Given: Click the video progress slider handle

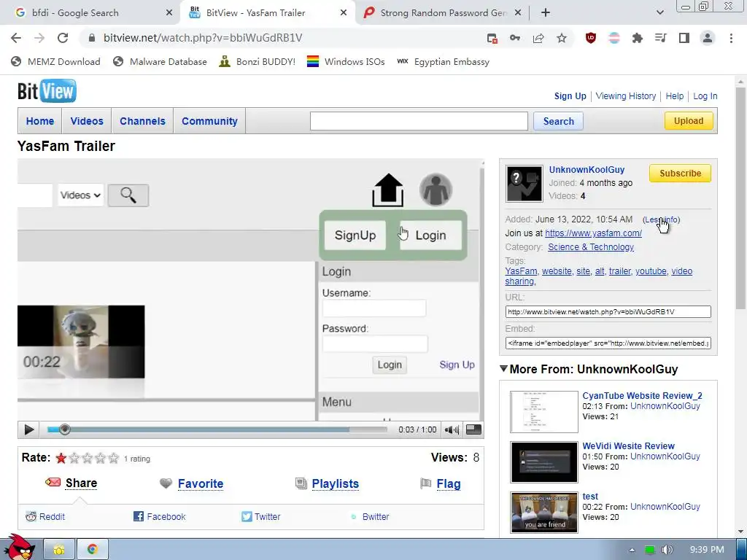Looking at the screenshot, I should [x=65, y=429].
